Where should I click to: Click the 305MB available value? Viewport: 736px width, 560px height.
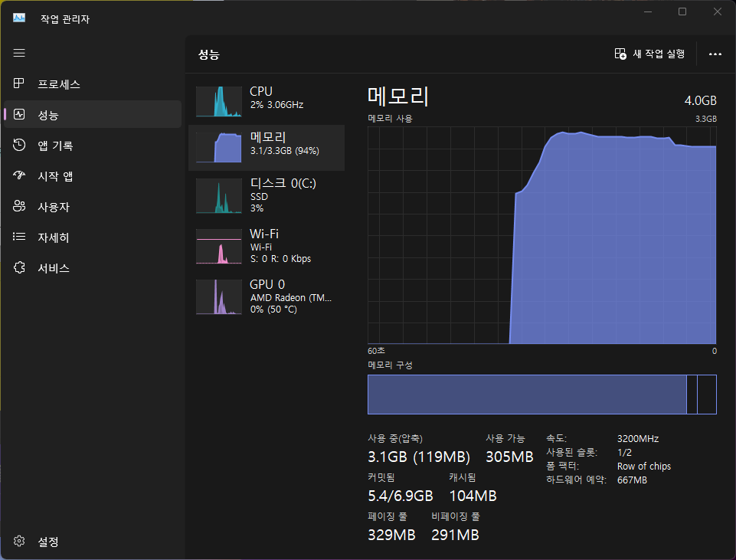pos(509,457)
